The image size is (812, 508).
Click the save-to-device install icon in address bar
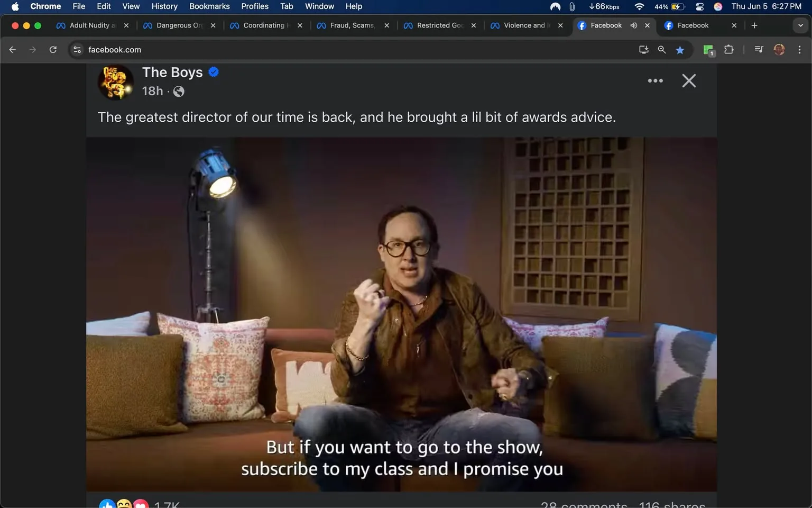click(643, 49)
